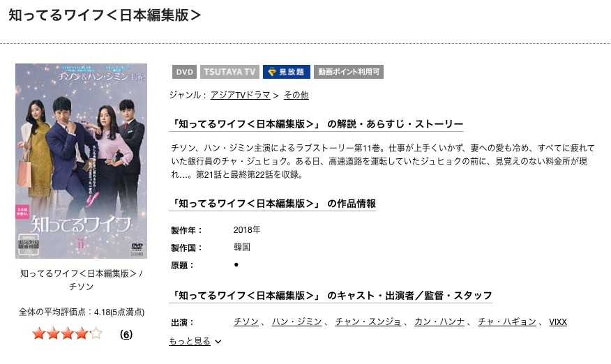The image size is (611, 364).
Task: Open the ハン・ジミン cast link
Action: tap(296, 322)
